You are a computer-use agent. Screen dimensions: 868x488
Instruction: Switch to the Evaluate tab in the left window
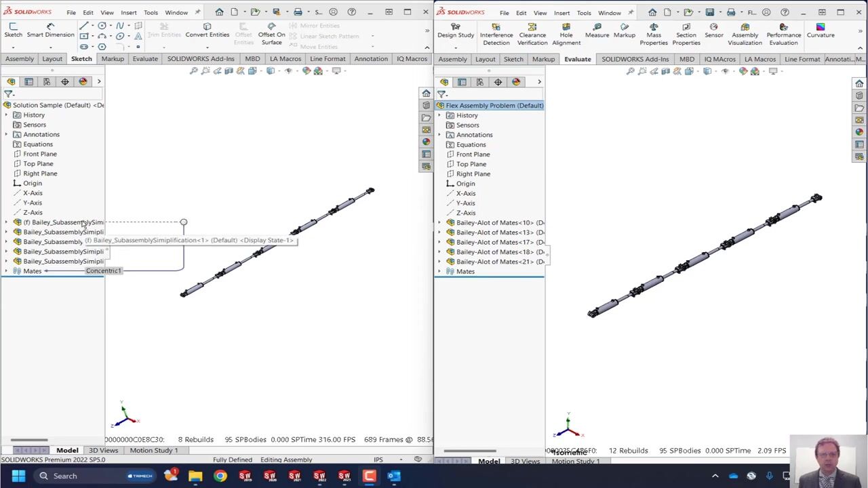point(145,59)
